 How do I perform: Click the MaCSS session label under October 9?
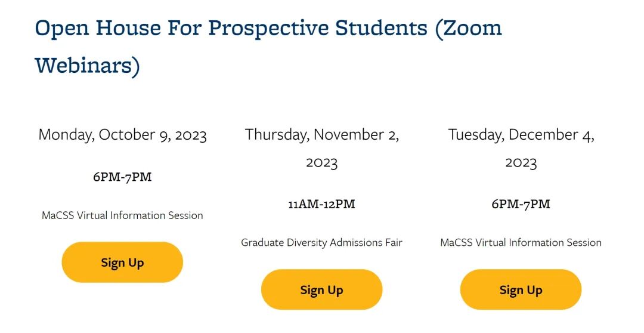point(122,215)
